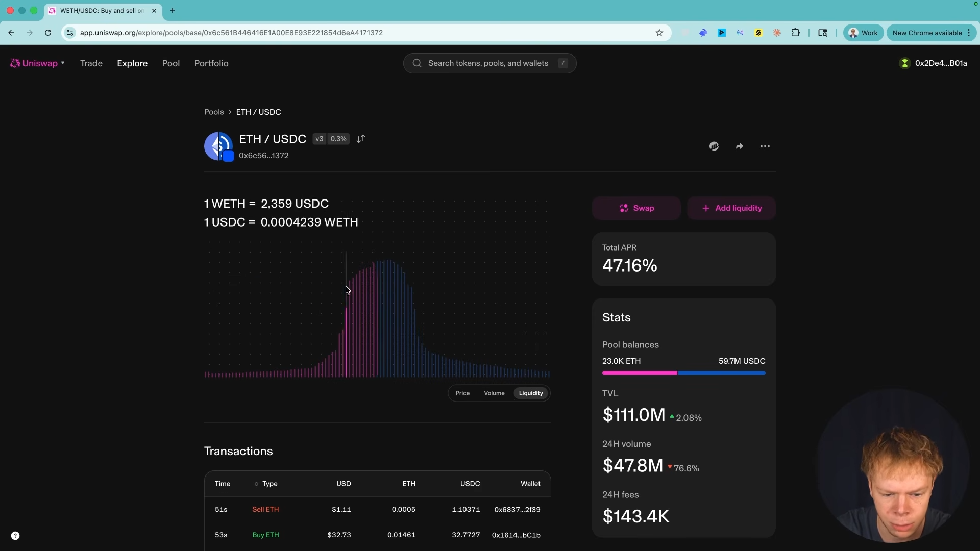Click the tab search icon in toolbar
980x551 pixels.
(823, 33)
